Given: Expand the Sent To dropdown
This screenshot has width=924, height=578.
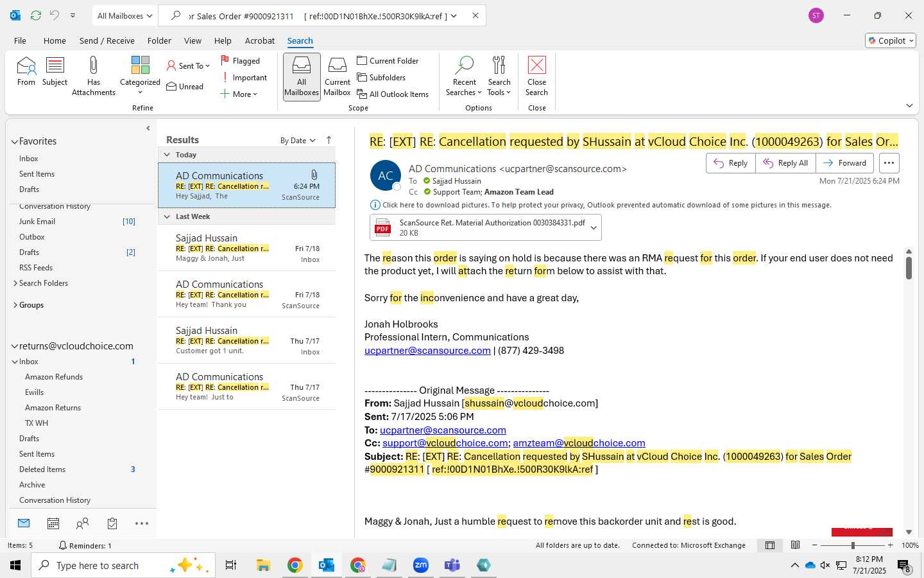Looking at the screenshot, I should (x=188, y=66).
